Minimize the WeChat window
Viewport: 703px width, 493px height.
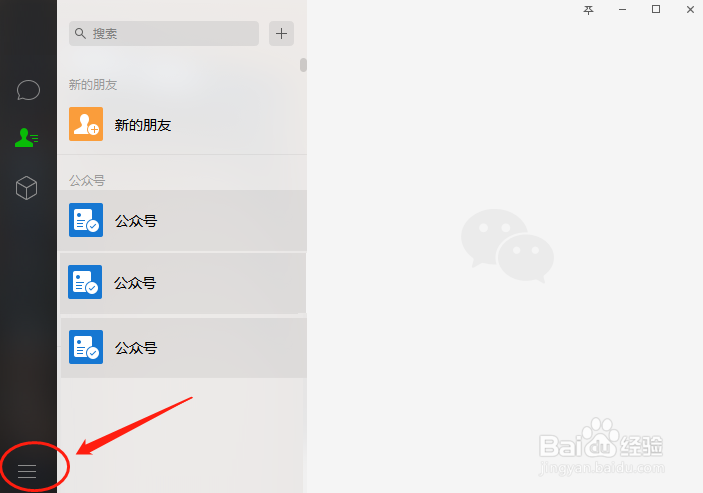point(622,10)
